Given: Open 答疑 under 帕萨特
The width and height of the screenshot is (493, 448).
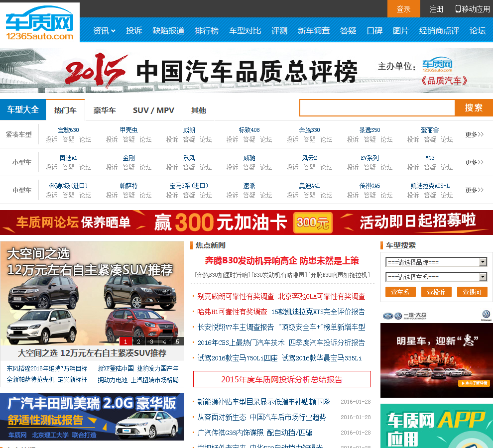Looking at the screenshot, I should (128, 195).
